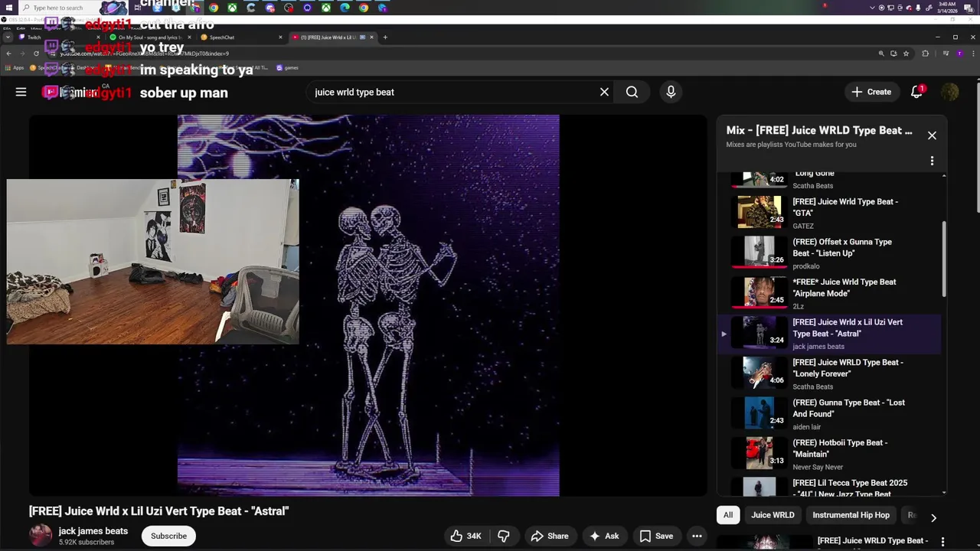The image size is (980, 551).
Task: Share this video
Action: tap(550, 536)
